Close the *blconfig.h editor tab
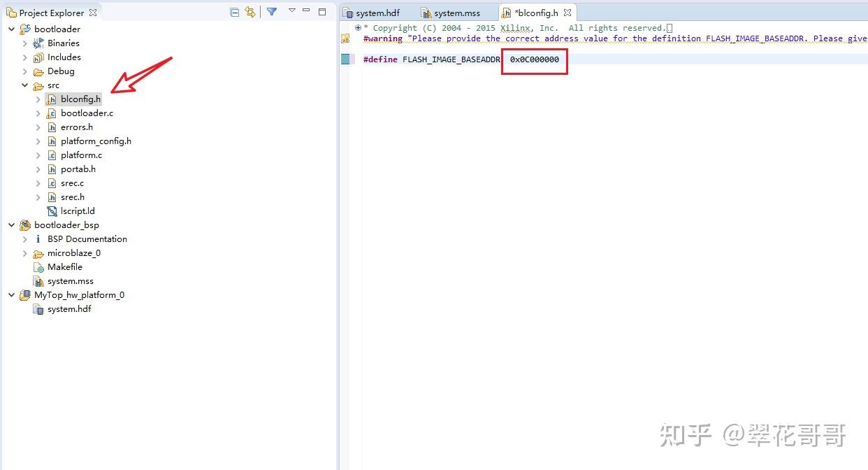Screen dimensions: 868x470 [567, 13]
